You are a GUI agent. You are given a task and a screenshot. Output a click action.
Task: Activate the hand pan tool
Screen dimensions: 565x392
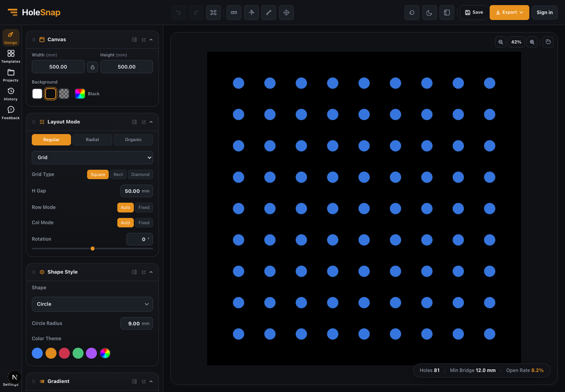(549, 42)
